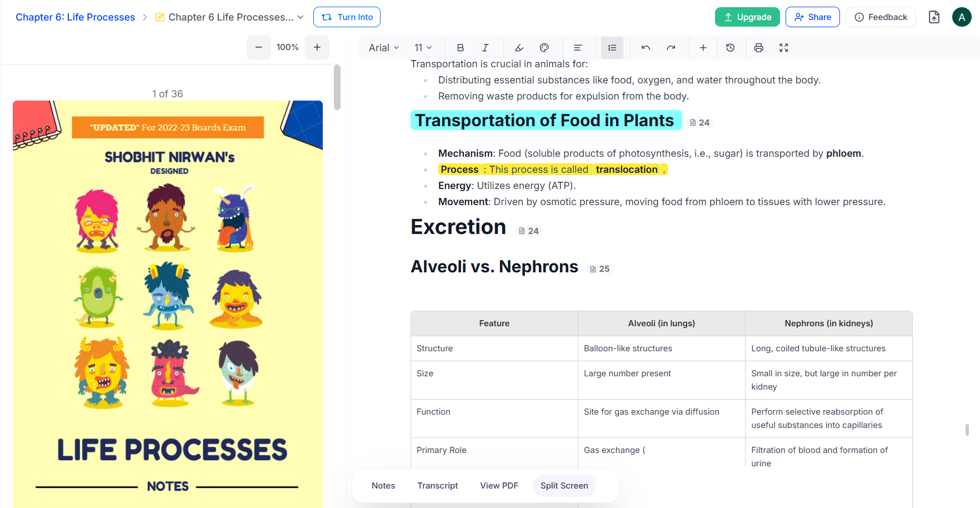Open the color palette icon
The height and width of the screenshot is (508, 980).
click(x=544, y=48)
